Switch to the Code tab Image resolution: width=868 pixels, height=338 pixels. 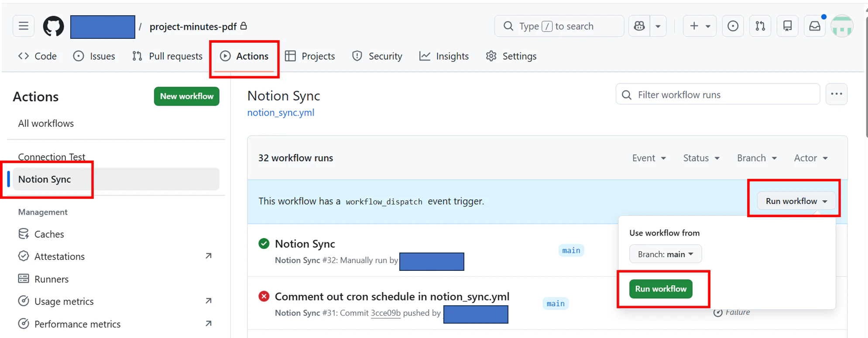click(x=38, y=56)
